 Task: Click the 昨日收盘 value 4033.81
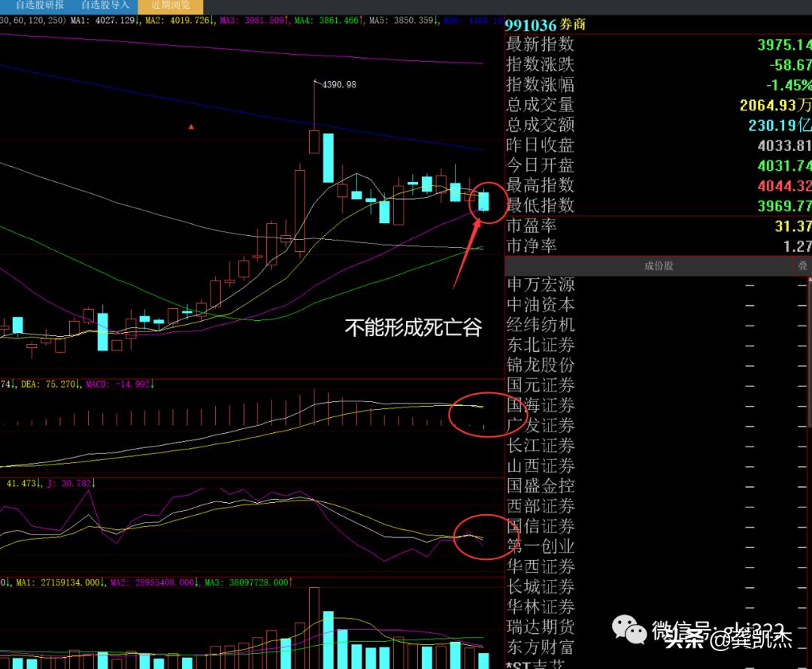click(784, 146)
